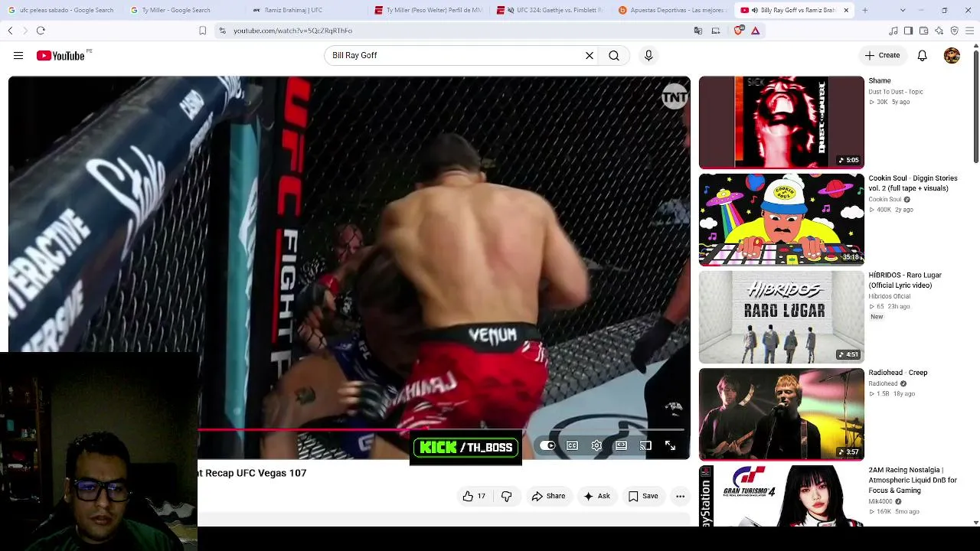Like the video with thumbs up
This screenshot has width=980, height=551.
click(x=474, y=496)
